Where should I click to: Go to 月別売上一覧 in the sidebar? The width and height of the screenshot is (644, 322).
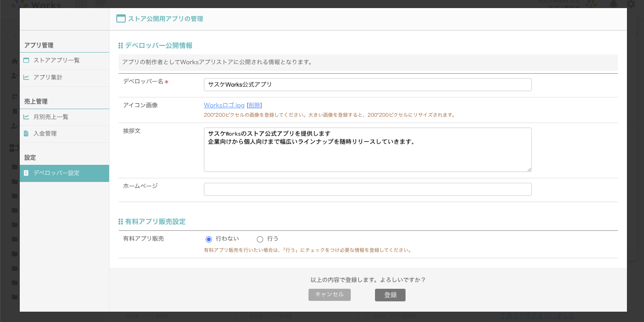[64, 117]
